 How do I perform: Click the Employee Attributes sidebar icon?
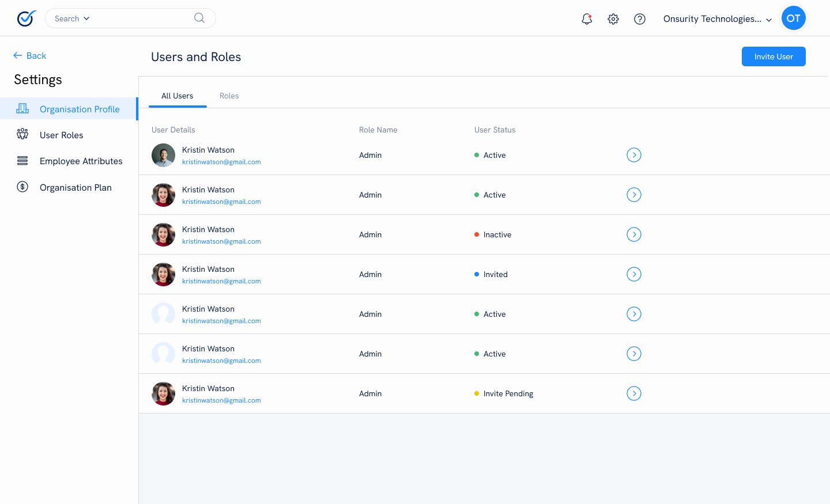click(x=22, y=161)
